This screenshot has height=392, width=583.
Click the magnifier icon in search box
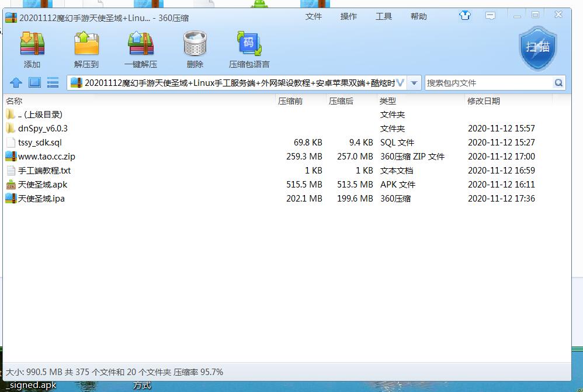point(558,82)
